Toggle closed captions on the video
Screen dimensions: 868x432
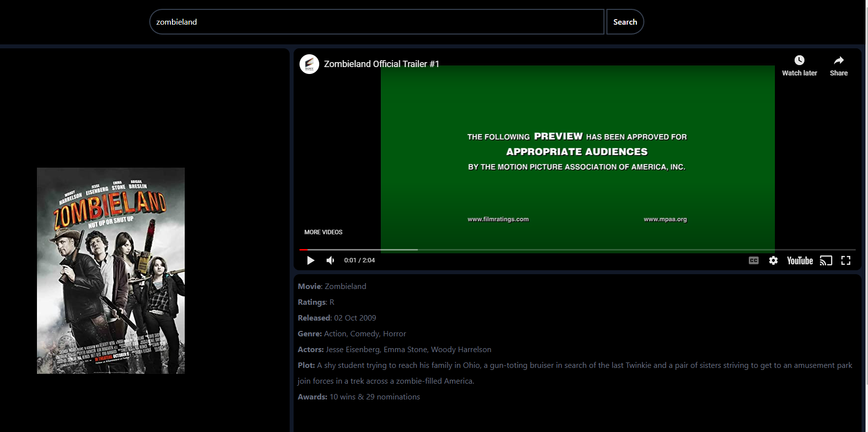point(753,260)
